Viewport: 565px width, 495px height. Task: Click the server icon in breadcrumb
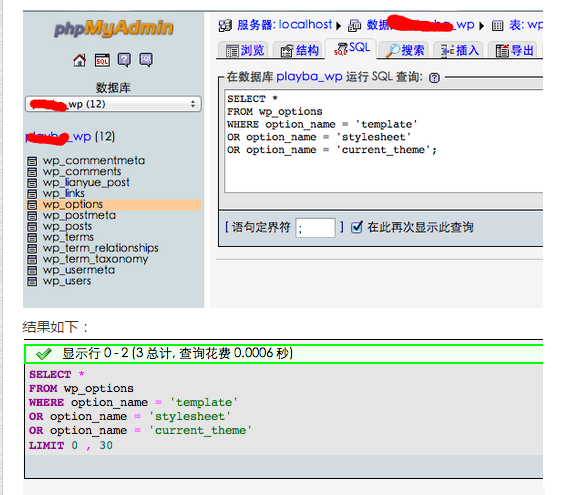coord(225,26)
